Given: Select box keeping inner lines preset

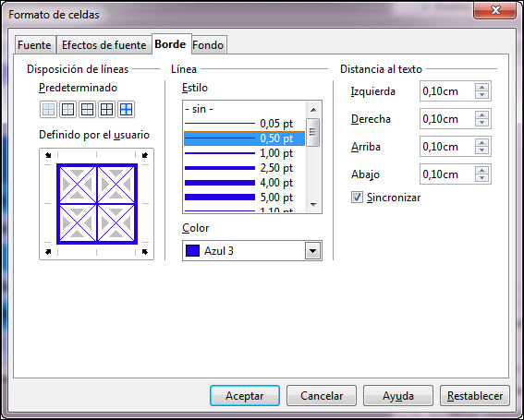Looking at the screenshot, I should click(126, 109).
